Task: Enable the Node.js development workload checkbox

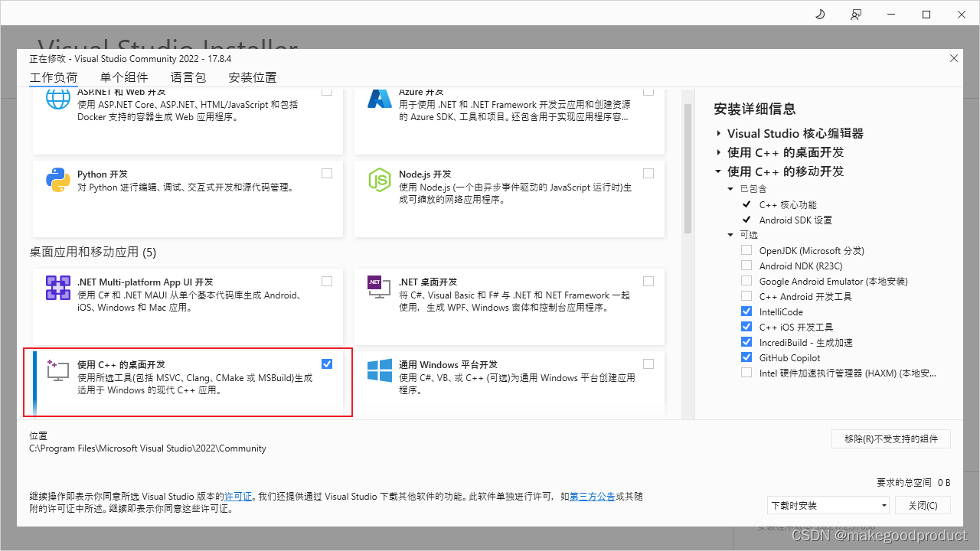Action: pyautogui.click(x=648, y=174)
